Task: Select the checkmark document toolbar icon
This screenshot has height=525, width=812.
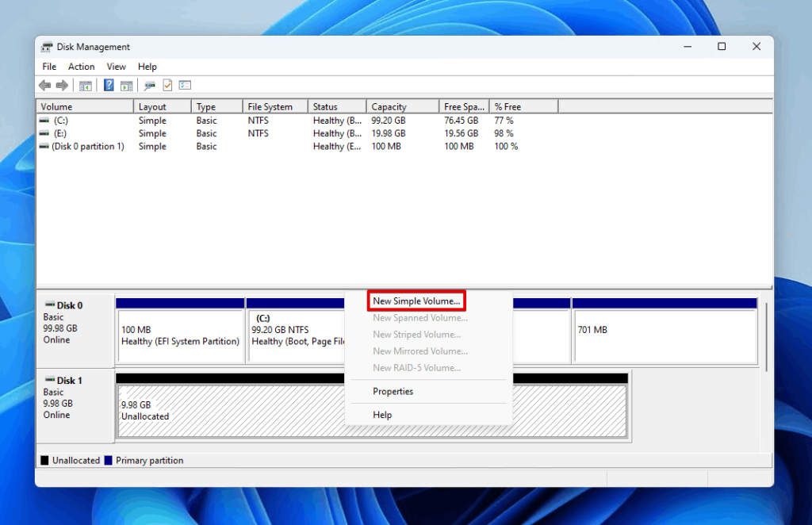Action: [x=167, y=85]
